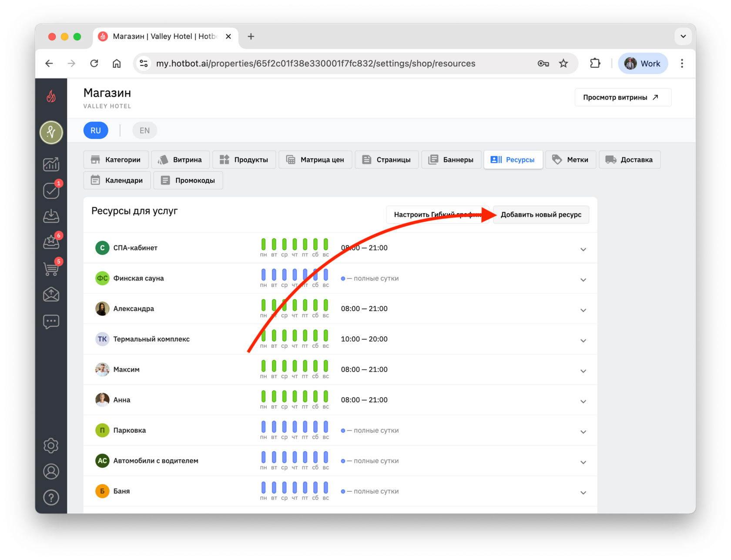This screenshot has width=731, height=560.
Task: Open the Продукты tab
Action: 244,160
